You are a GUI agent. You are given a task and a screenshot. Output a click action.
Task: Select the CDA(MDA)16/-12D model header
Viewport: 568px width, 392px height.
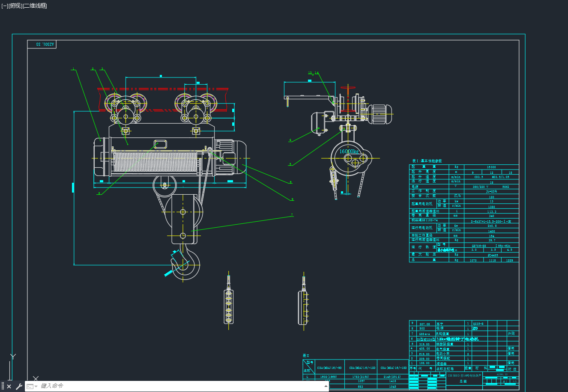coord(362,368)
